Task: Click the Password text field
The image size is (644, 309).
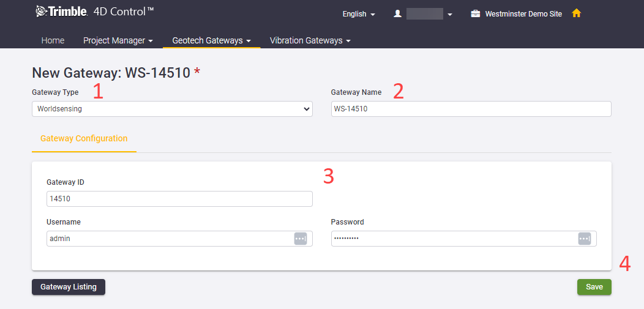Action: tap(463, 239)
